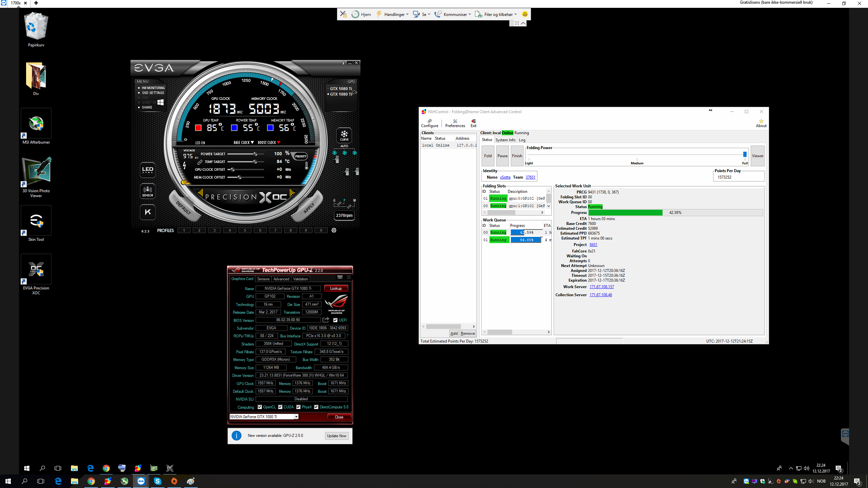Toggle the OpenCL checkbox
The image size is (868, 488).
pyautogui.click(x=260, y=407)
